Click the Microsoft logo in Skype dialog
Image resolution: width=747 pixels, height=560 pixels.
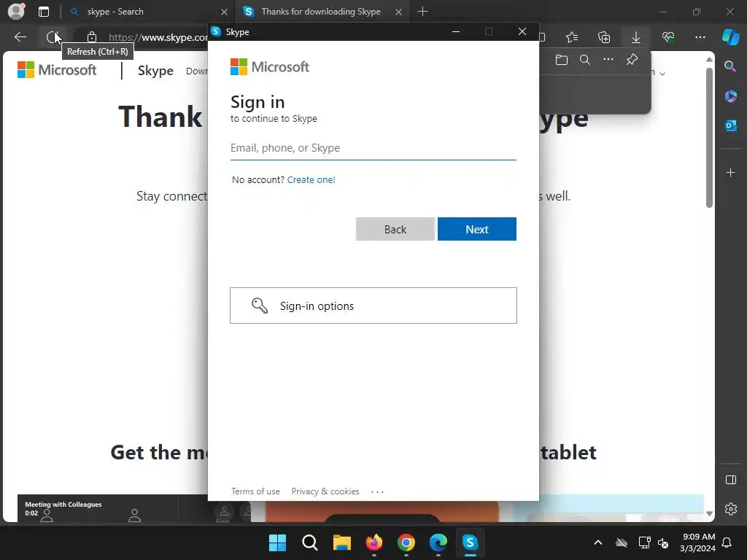tap(270, 66)
